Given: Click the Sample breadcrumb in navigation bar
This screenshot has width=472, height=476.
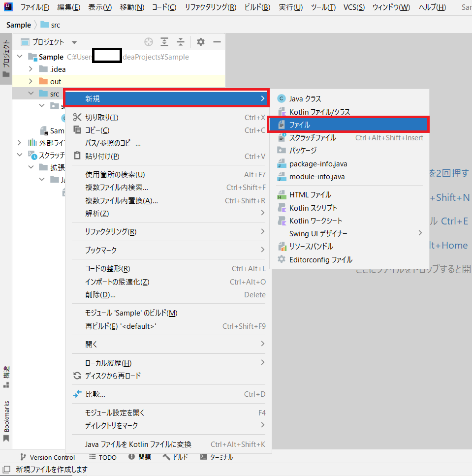Looking at the screenshot, I should tap(19, 25).
